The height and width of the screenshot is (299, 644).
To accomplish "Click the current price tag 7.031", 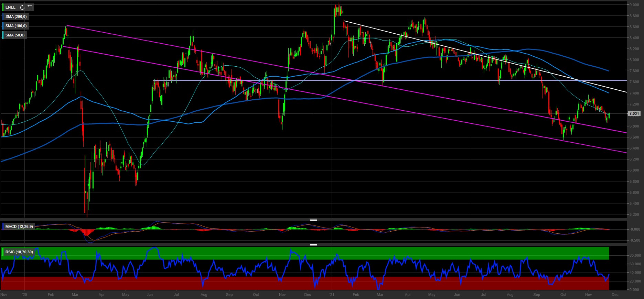I will click(634, 113).
